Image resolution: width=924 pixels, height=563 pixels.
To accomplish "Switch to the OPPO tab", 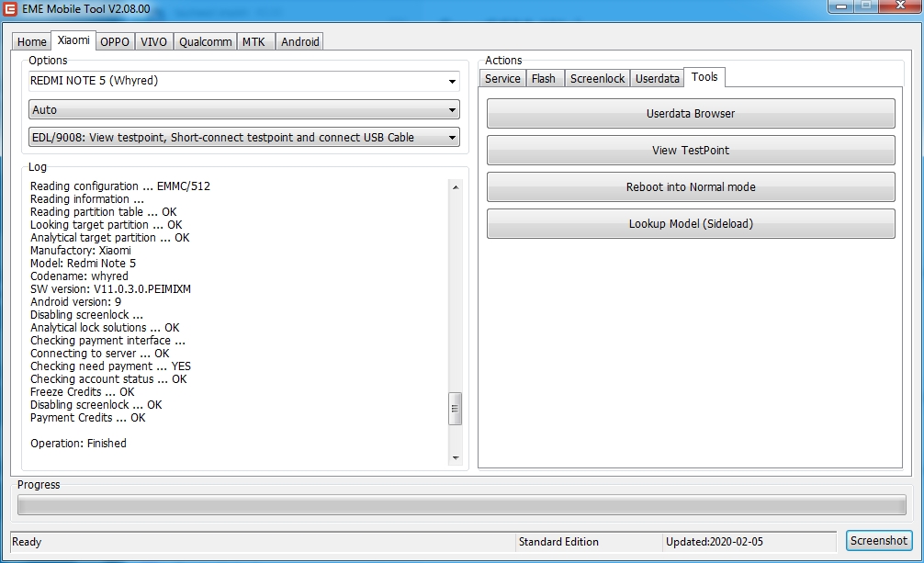I will pyautogui.click(x=114, y=42).
